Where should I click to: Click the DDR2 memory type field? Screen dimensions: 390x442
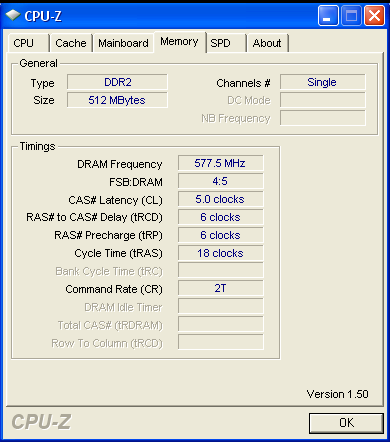[117, 82]
